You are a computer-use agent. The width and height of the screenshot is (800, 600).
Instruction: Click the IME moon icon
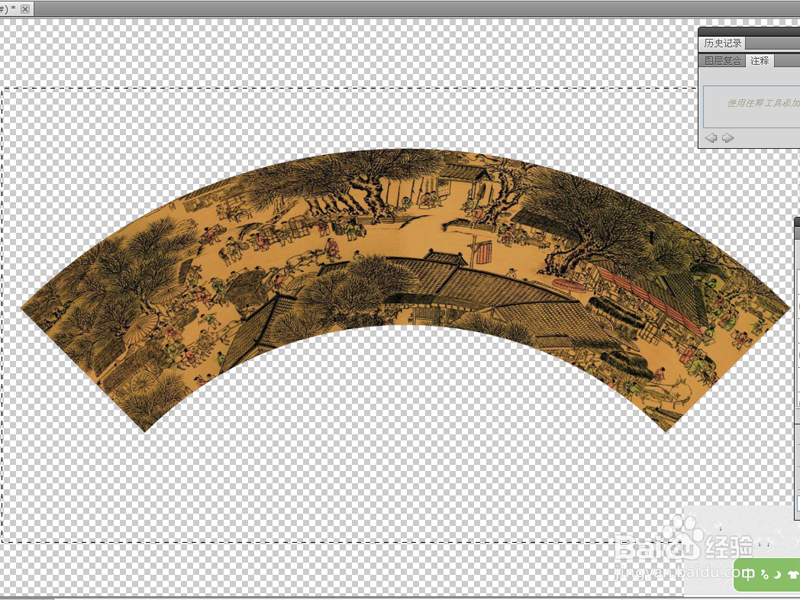[778, 575]
